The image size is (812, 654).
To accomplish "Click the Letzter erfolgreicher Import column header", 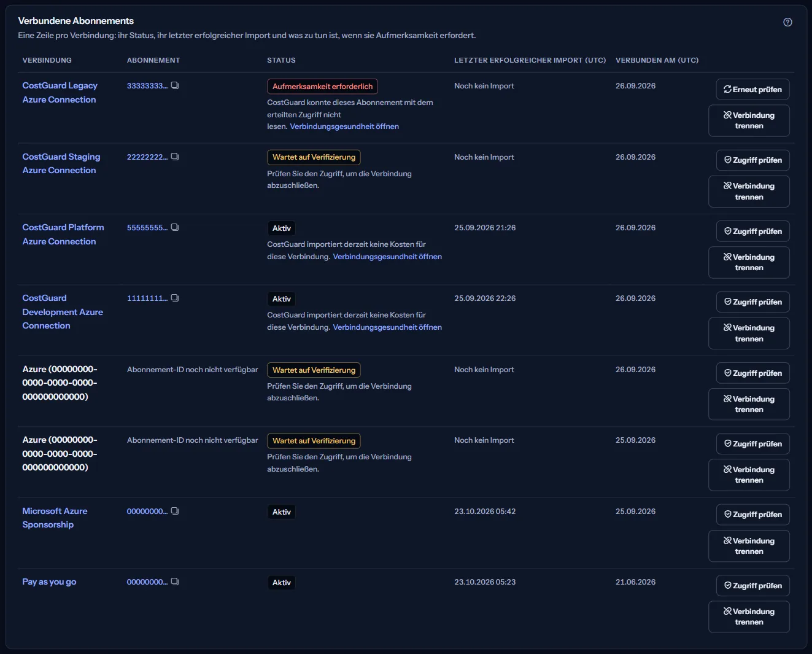I will (x=530, y=60).
